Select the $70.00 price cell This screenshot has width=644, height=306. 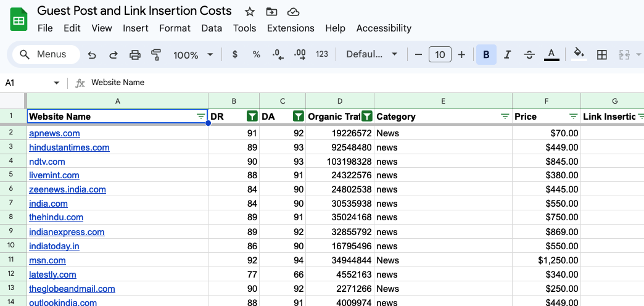point(547,133)
